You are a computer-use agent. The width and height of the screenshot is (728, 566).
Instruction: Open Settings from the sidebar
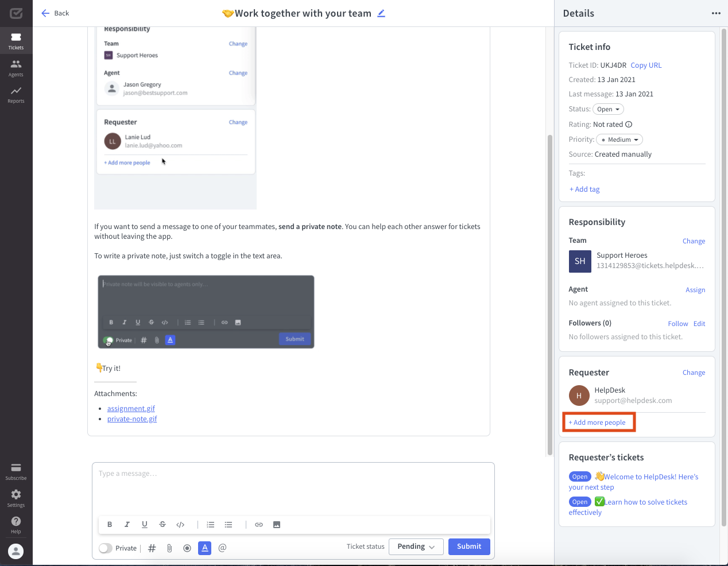[16, 498]
